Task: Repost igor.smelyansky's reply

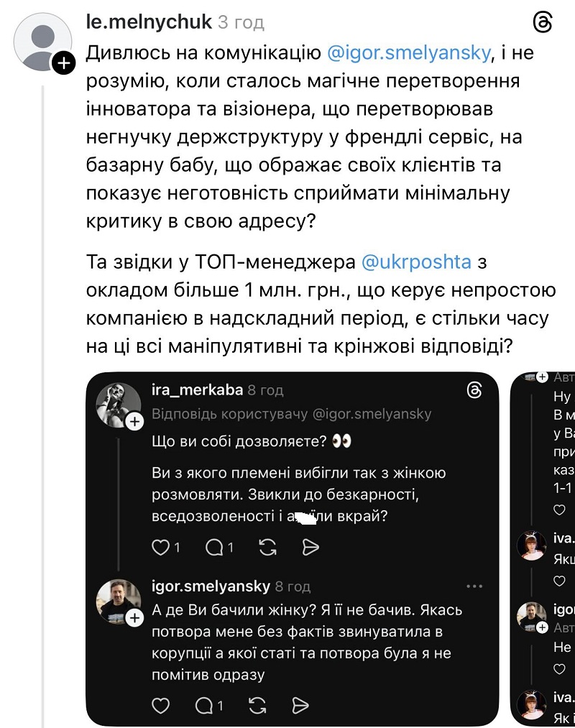Action: click(257, 704)
